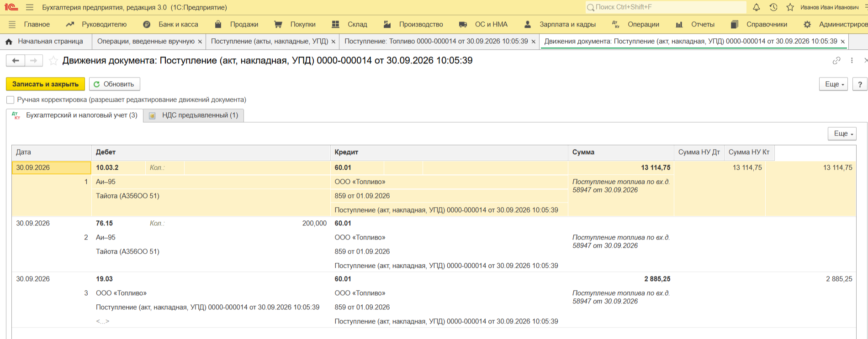Open the Производство menu

pyautogui.click(x=413, y=24)
